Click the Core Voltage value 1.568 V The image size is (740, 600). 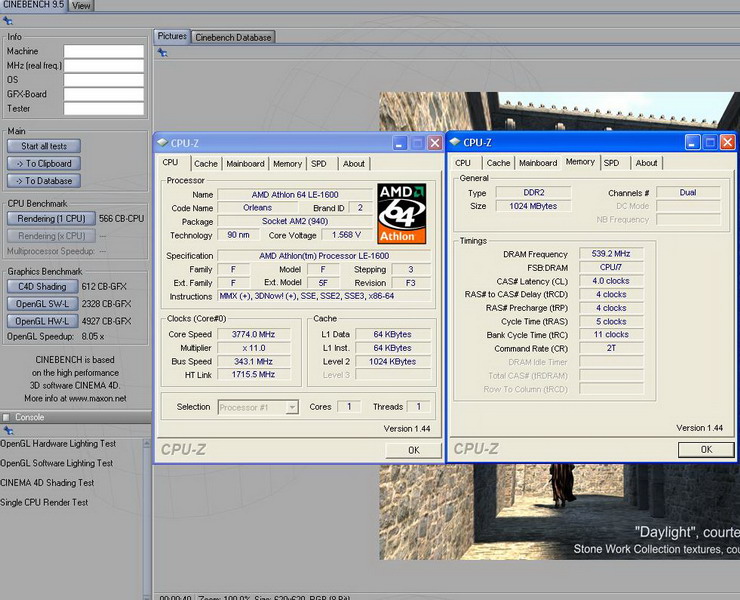(346, 235)
